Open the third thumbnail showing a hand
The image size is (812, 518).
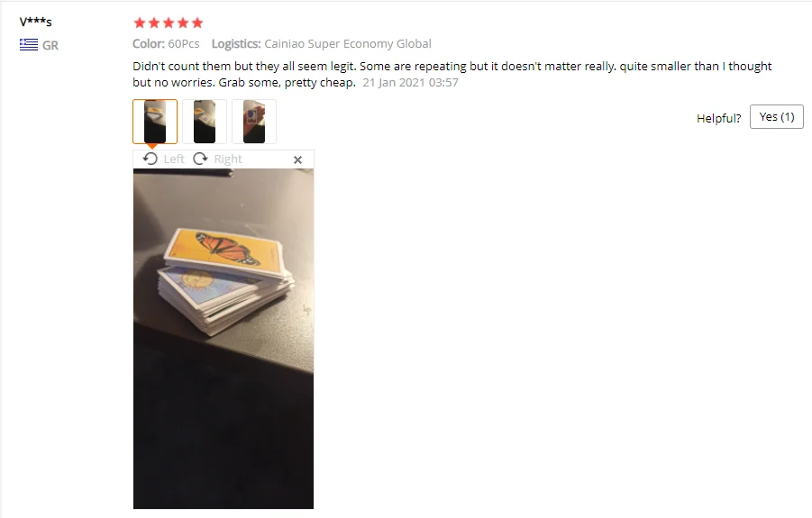coord(254,122)
